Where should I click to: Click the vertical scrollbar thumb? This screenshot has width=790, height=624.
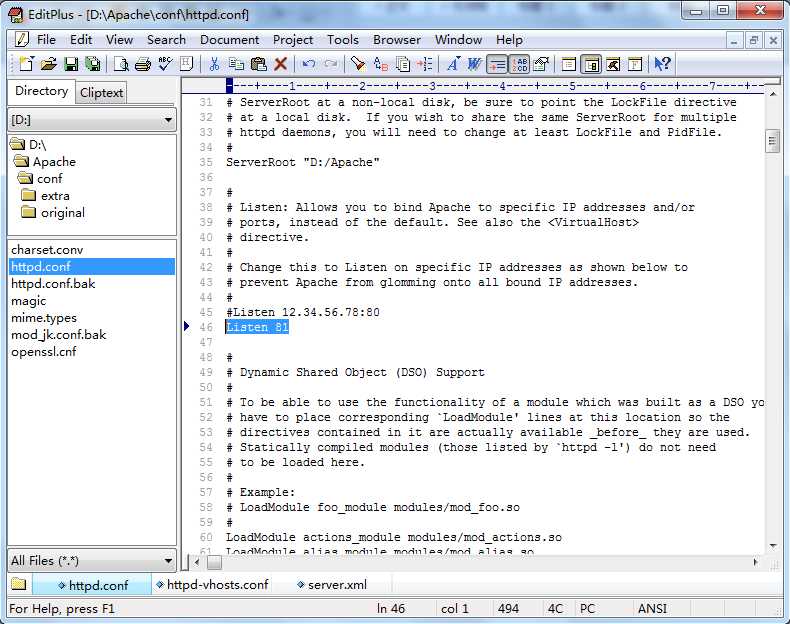click(x=772, y=141)
